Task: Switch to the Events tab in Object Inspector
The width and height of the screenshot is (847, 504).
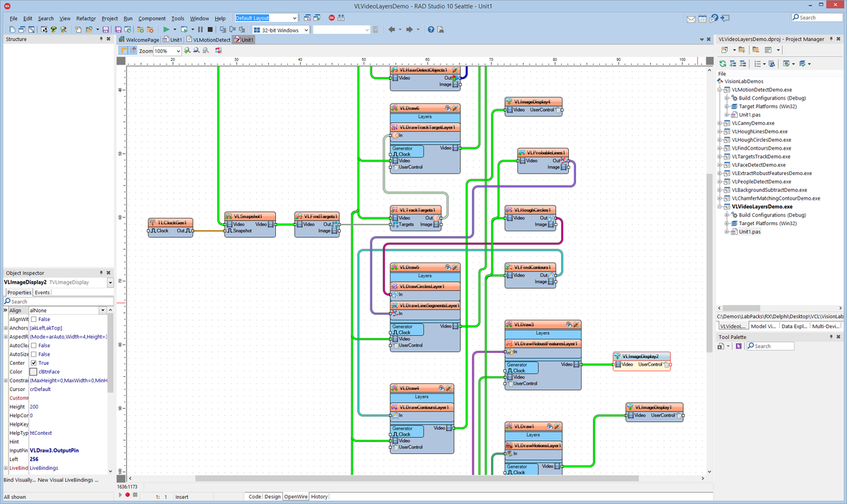Action: click(42, 292)
